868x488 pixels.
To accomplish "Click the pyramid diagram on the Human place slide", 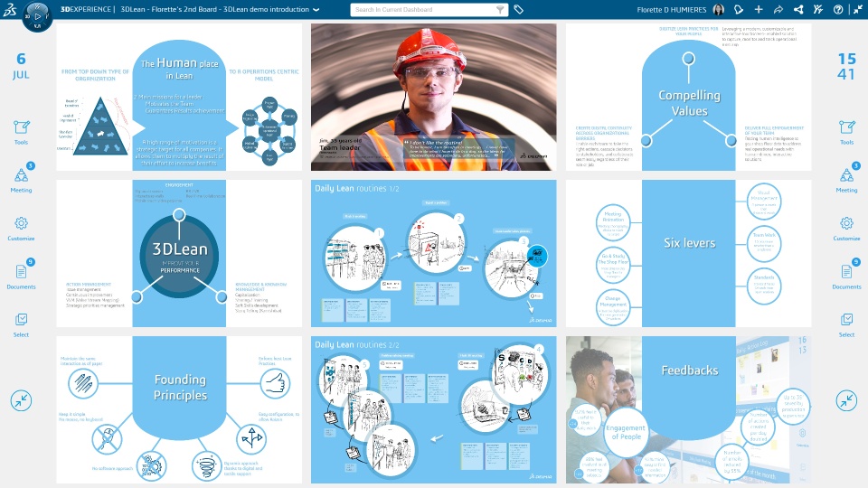I will (100, 127).
